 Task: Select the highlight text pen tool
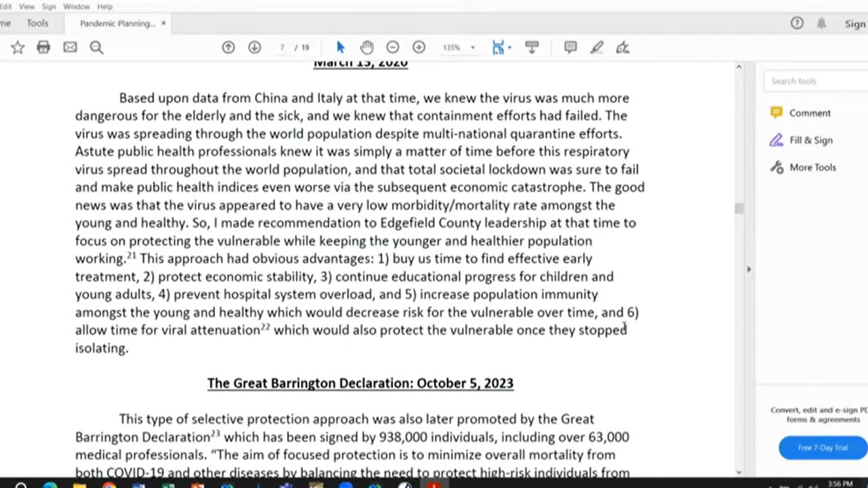click(597, 47)
